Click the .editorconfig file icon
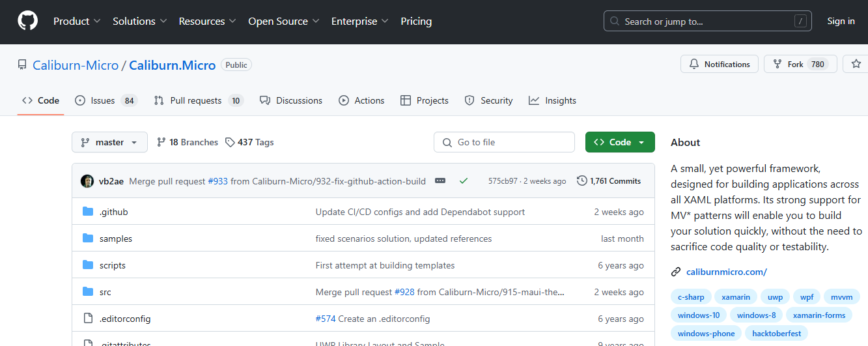Image resolution: width=868 pixels, height=346 pixels. pos(88,319)
